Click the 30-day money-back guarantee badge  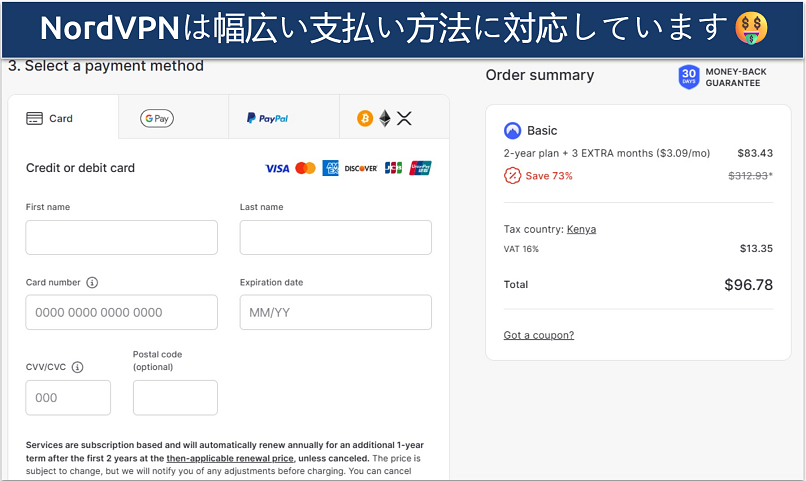[x=689, y=77]
